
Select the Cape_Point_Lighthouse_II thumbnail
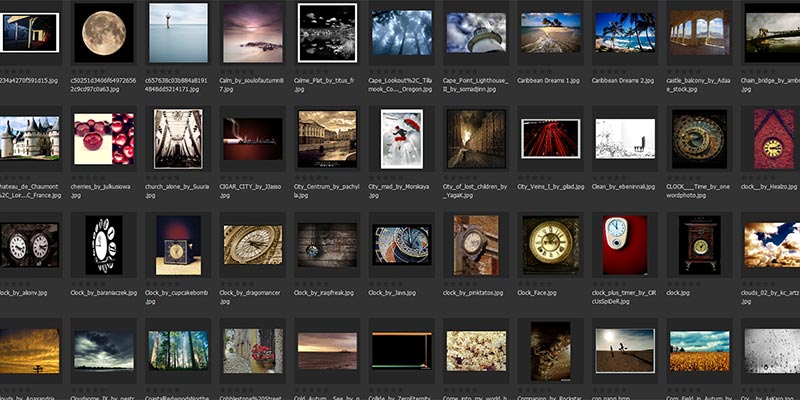pyautogui.click(x=477, y=33)
